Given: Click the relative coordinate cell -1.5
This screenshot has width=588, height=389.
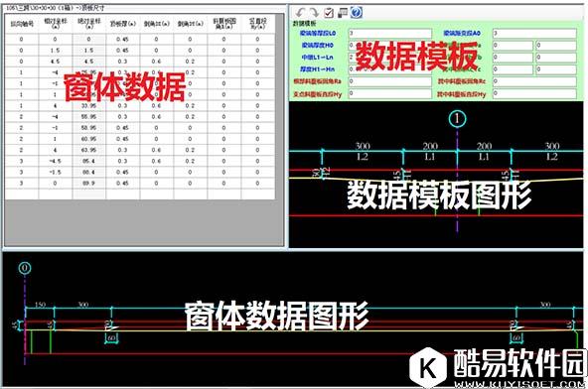Looking at the screenshot, I should click(56, 172).
